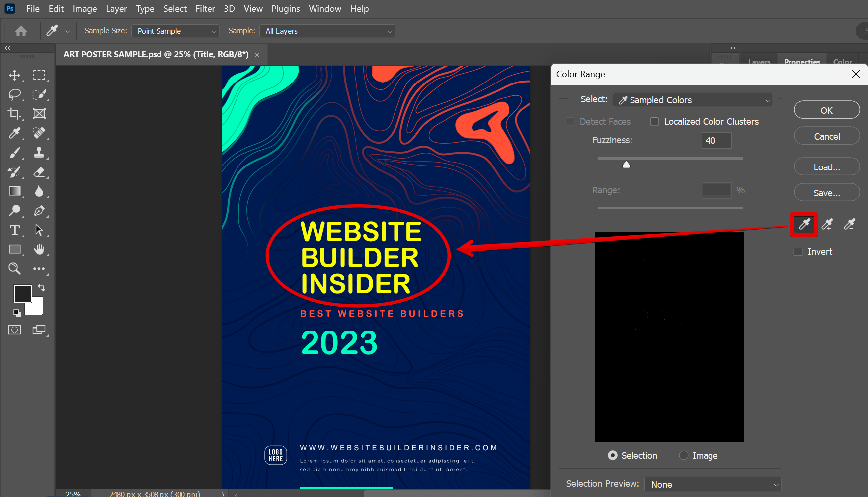Viewport: 868px width, 497px height.
Task: Check the Invert option
Action: [x=798, y=251]
